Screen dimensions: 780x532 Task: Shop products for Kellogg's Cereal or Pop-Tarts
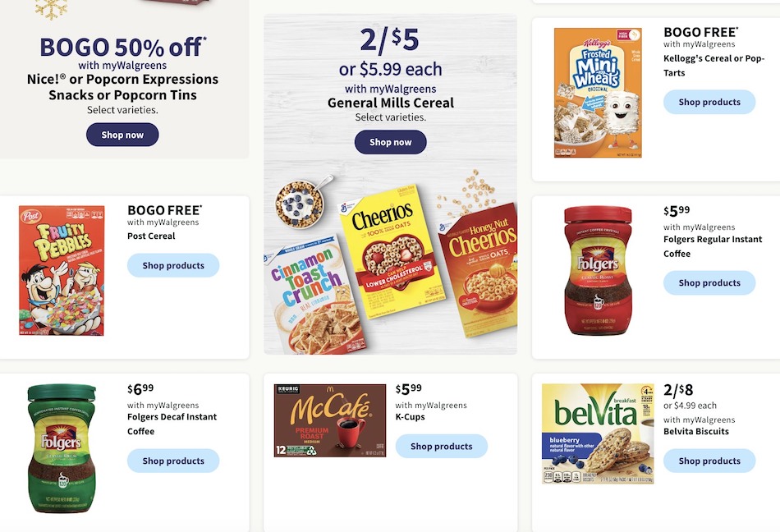(x=709, y=102)
